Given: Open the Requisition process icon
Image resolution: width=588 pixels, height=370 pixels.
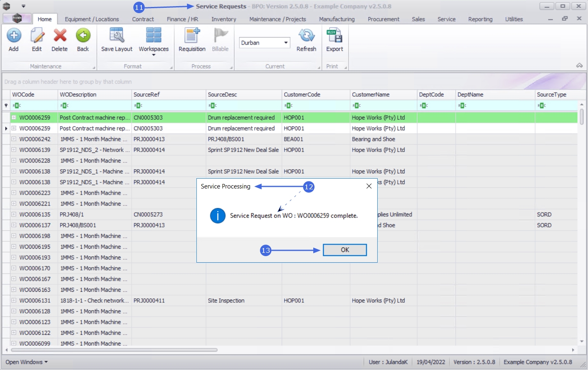Looking at the screenshot, I should click(x=192, y=36).
